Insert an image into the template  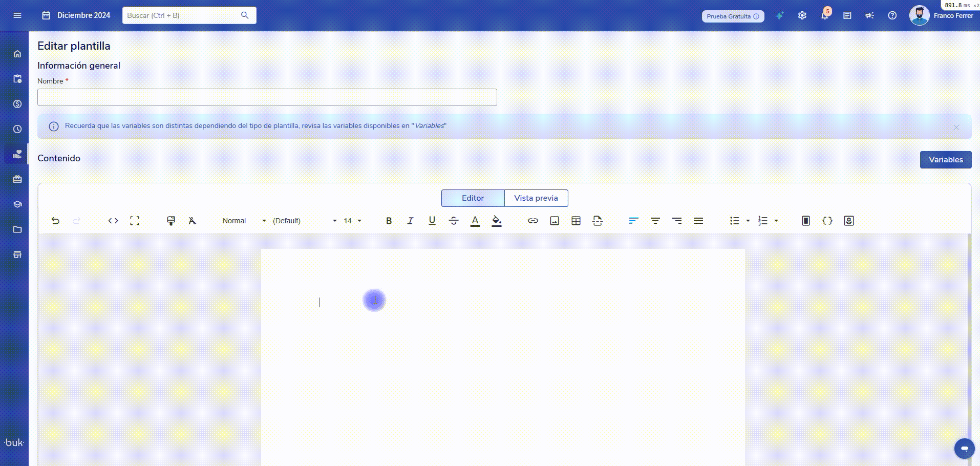(x=555, y=221)
